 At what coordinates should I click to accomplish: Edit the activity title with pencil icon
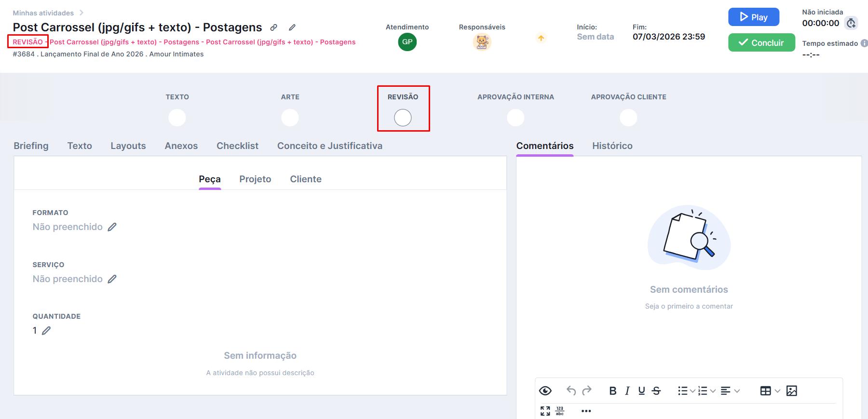tap(292, 27)
